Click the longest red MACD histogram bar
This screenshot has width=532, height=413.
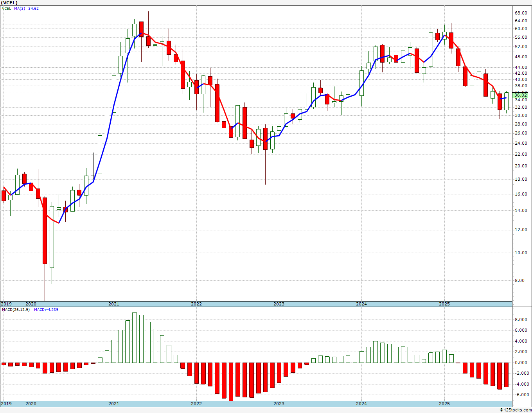[231, 381]
